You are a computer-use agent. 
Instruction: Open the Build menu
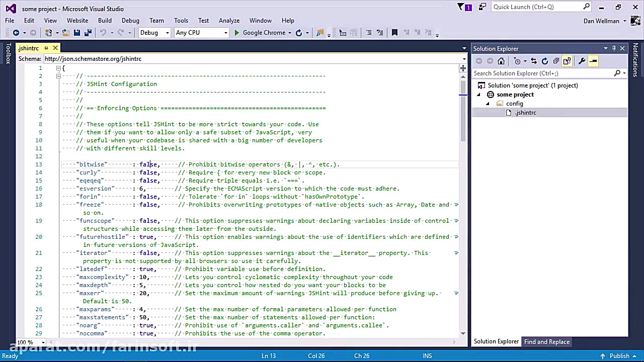(105, 21)
